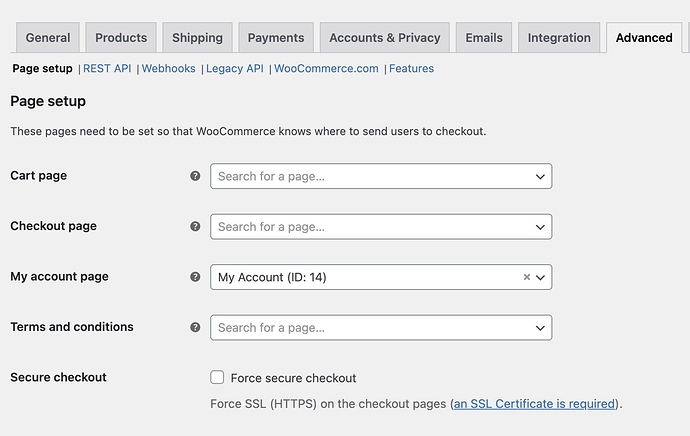Open the Integration tab
Screen dimensions: 690x436
[559, 38]
